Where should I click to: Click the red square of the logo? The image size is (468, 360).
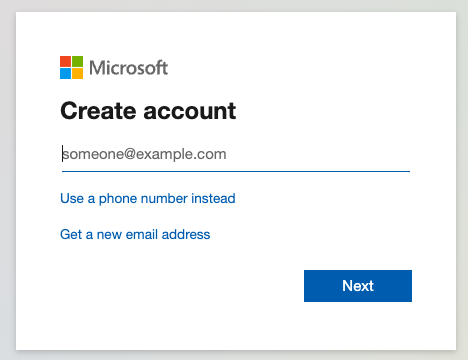[x=65, y=61]
